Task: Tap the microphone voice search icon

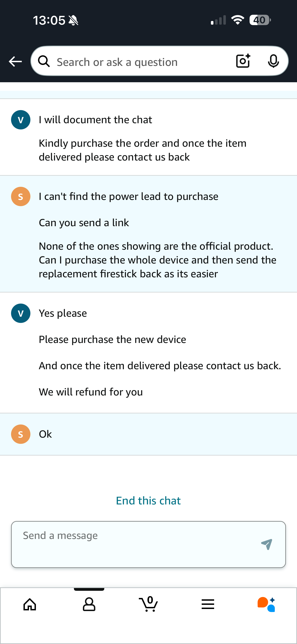Action: pyautogui.click(x=273, y=61)
